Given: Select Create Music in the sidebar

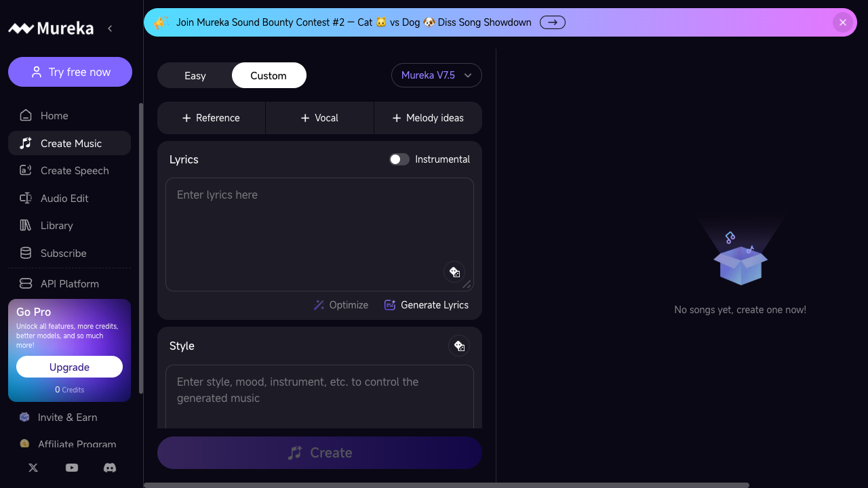Looking at the screenshot, I should (x=69, y=143).
